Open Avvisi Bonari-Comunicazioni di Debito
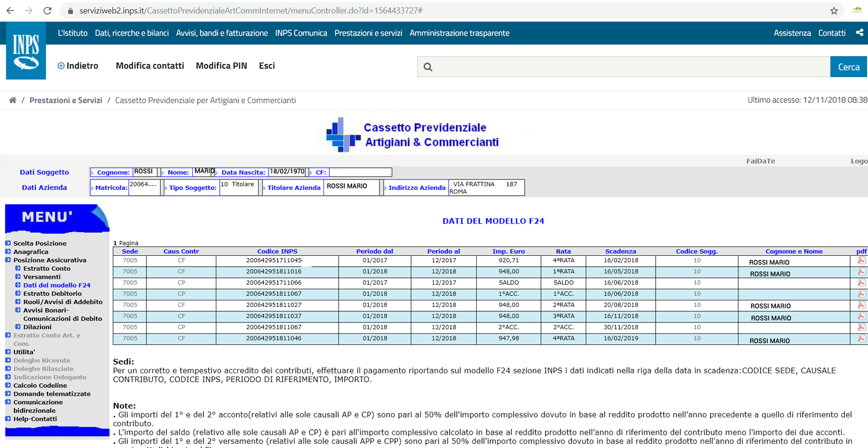This screenshot has width=868, height=448. coord(62,314)
